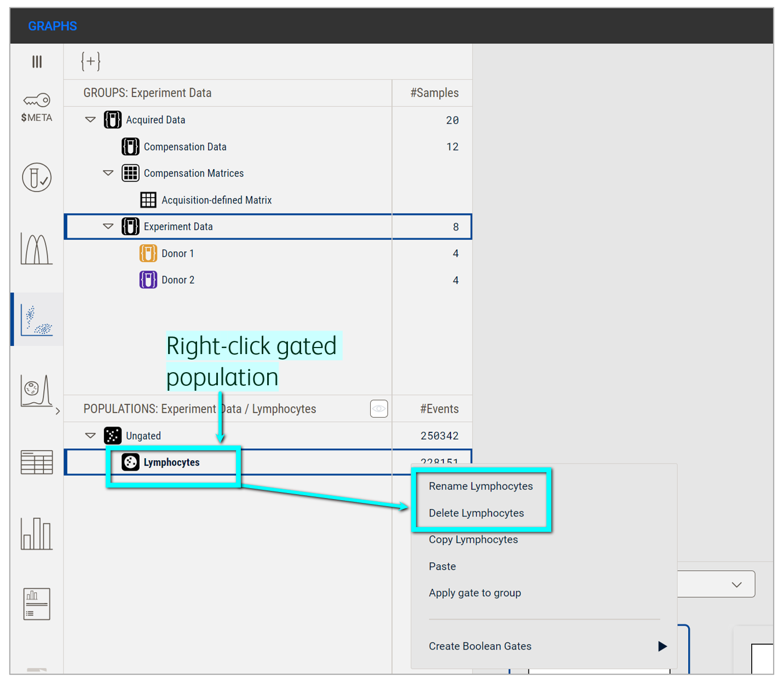Click the Acquisition-defined Matrix table icon

[x=148, y=200]
